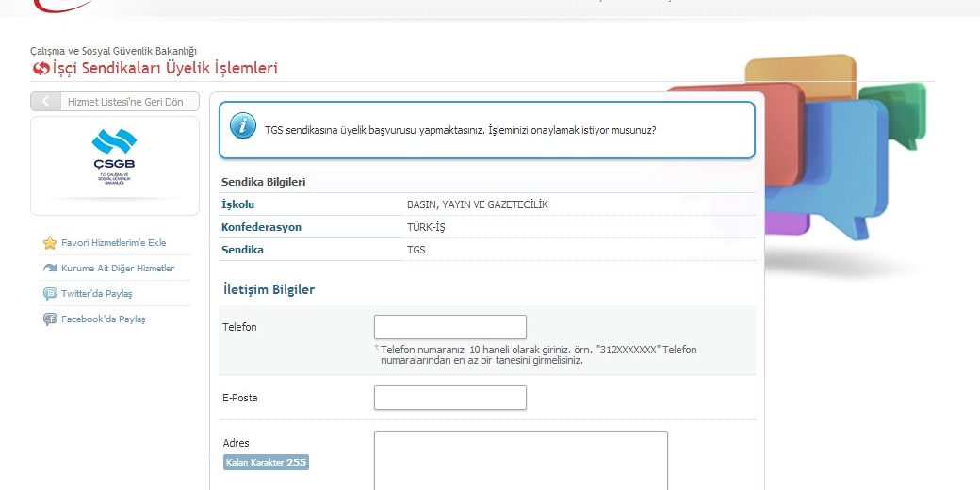Open Kuruma Ait Diğer Hizmetler link

(x=118, y=269)
